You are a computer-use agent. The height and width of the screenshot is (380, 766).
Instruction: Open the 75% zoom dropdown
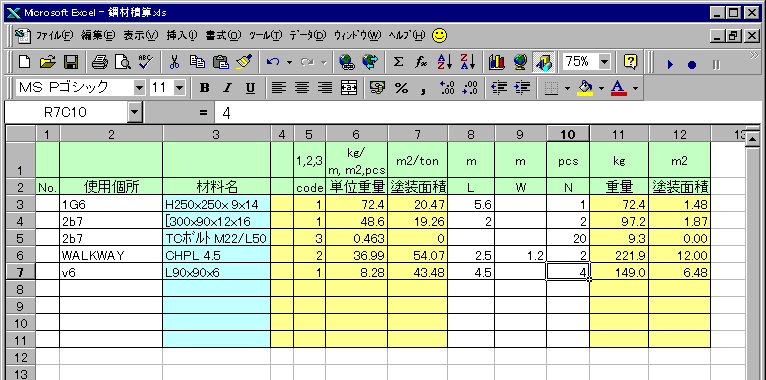click(x=605, y=62)
